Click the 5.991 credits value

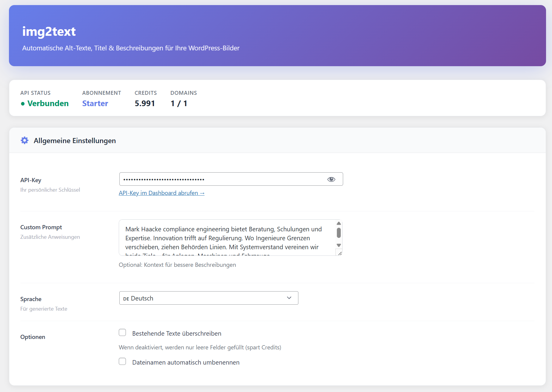click(145, 103)
